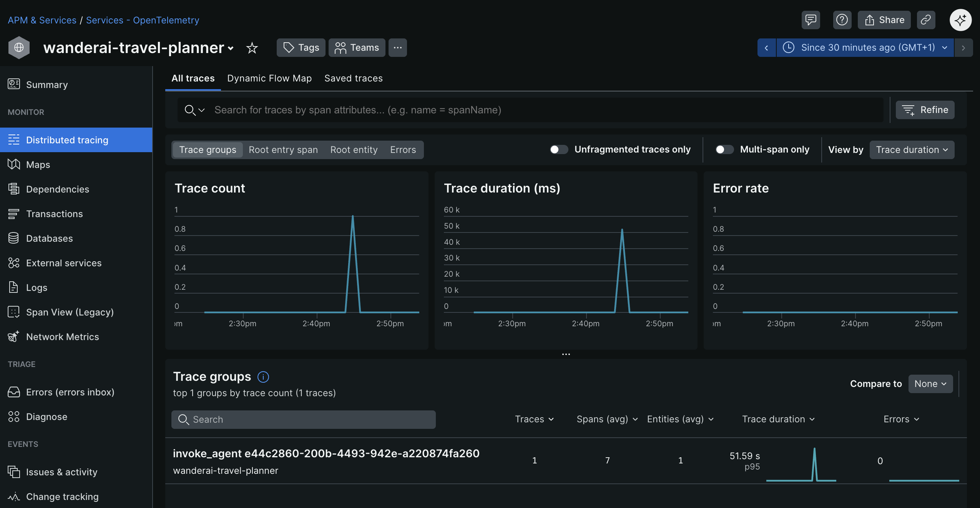The width and height of the screenshot is (980, 508).
Task: Click the Refine button
Action: point(925,110)
